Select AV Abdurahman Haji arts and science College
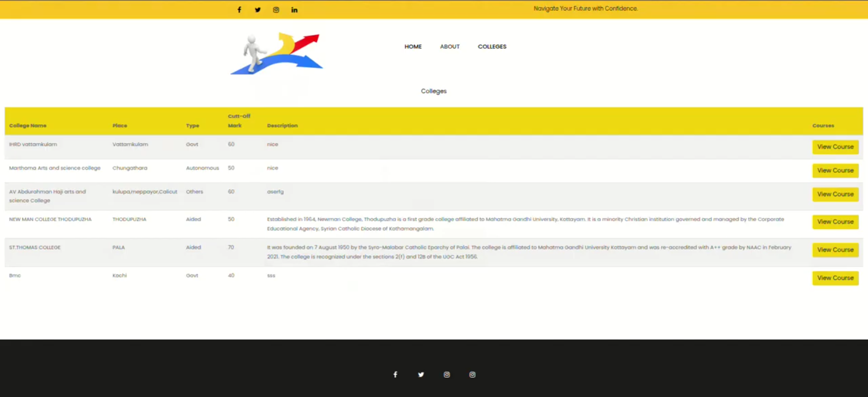868x397 pixels. 47,196
